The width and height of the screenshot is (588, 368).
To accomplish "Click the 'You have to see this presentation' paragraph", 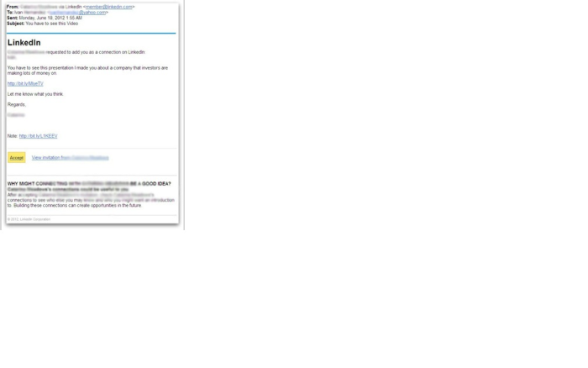I will 87,71.
